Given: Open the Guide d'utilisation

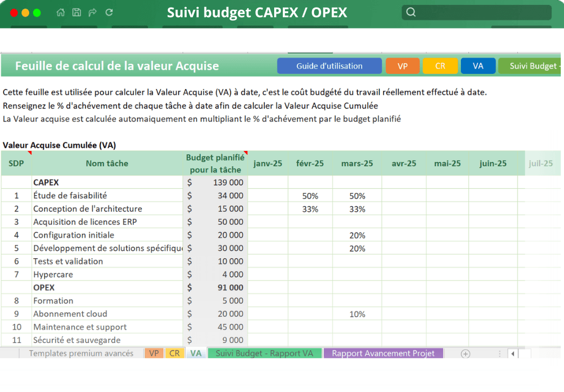Looking at the screenshot, I should coord(329,65).
